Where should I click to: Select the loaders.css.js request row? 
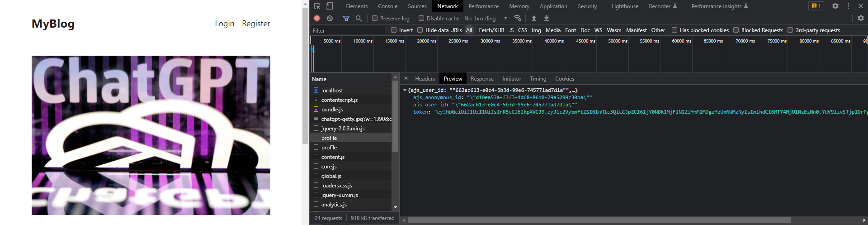(351, 186)
